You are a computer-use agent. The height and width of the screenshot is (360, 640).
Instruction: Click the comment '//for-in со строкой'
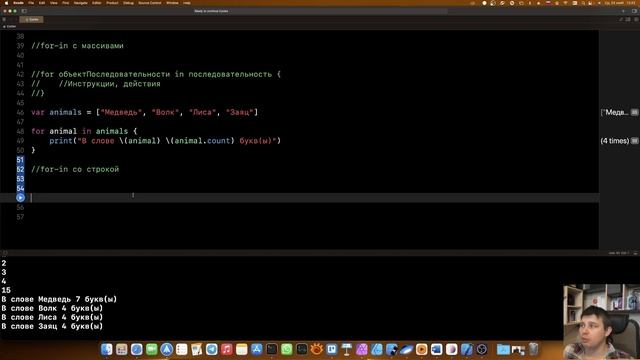[75, 169]
